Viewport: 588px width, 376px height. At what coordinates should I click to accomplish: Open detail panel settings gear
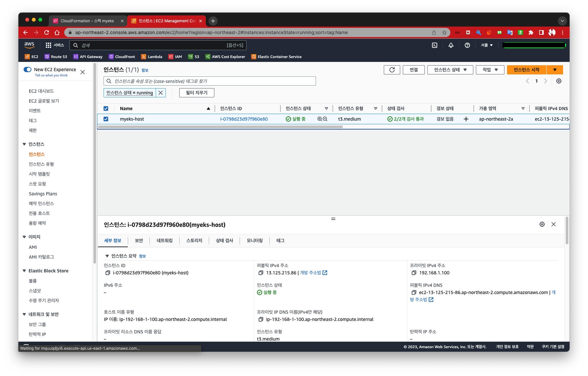(x=542, y=224)
